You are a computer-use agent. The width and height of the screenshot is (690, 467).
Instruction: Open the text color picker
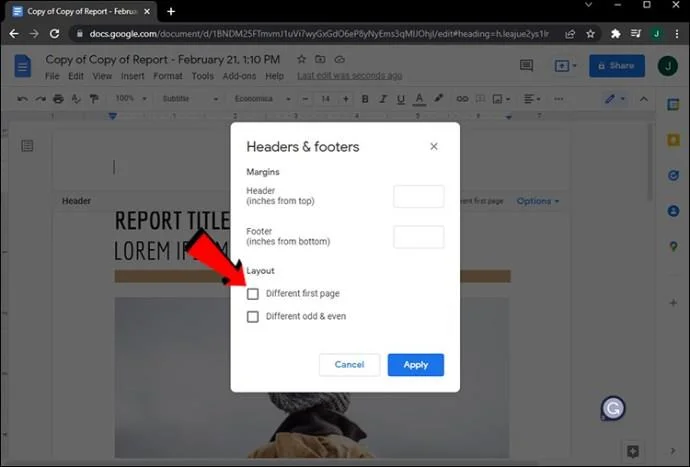point(419,99)
